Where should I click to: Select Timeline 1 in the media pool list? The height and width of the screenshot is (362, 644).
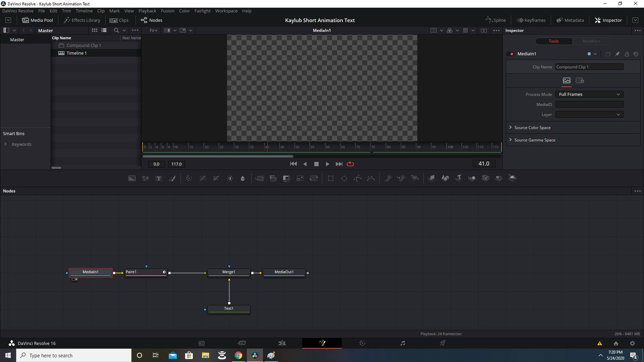pos(76,53)
